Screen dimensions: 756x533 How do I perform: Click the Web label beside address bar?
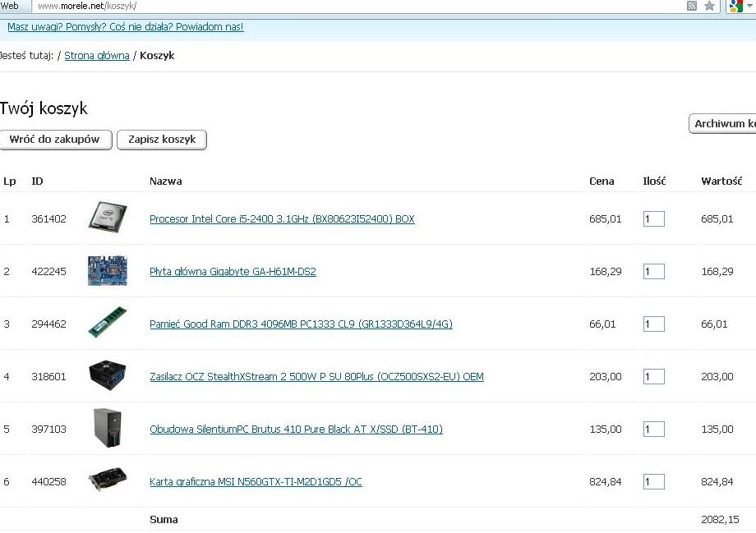click(9, 6)
